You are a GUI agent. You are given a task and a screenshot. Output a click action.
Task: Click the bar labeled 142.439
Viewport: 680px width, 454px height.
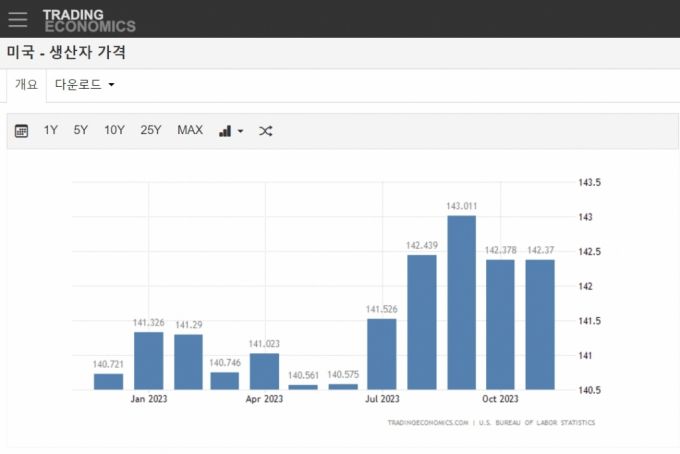[422, 322]
